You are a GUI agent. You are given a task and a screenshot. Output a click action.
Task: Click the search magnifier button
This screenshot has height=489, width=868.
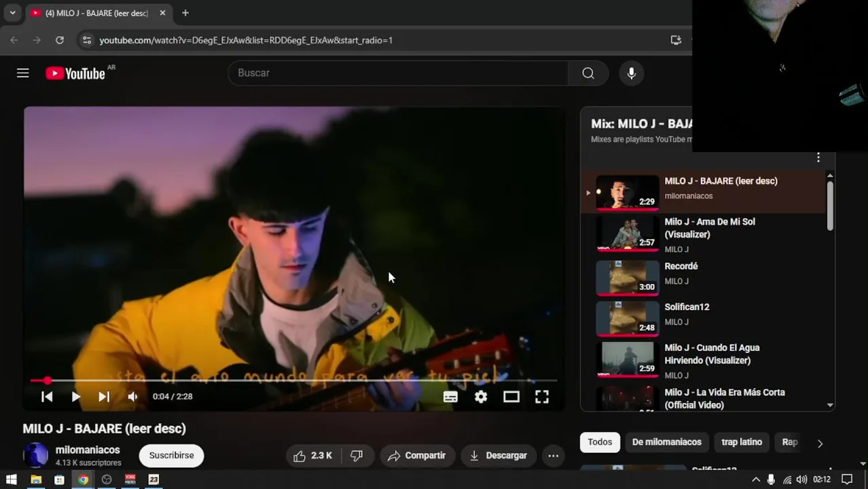tap(588, 73)
